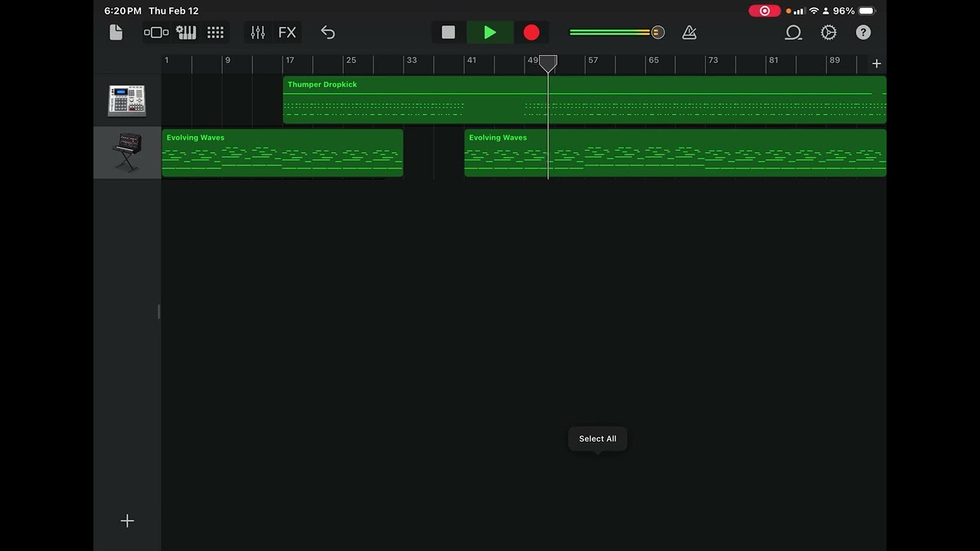This screenshot has height=551, width=980.
Task: Open the help question mark
Action: [x=863, y=32]
